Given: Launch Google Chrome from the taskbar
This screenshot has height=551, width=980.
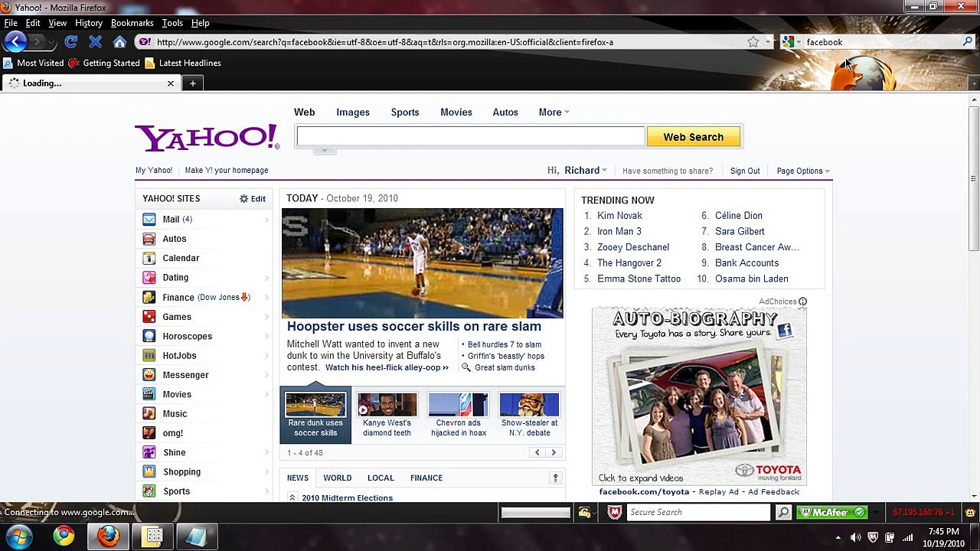Looking at the screenshot, I should click(x=64, y=536).
